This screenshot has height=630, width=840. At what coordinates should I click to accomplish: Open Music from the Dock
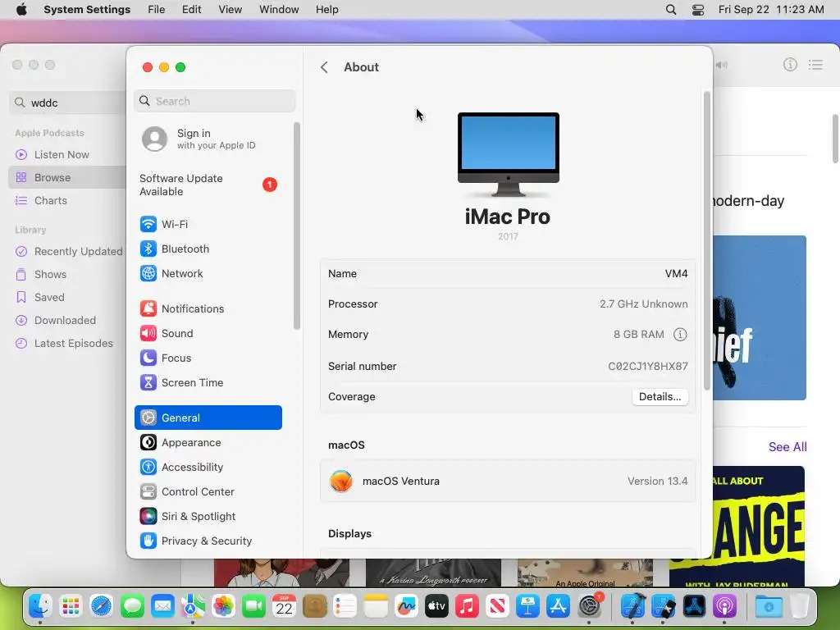point(467,606)
